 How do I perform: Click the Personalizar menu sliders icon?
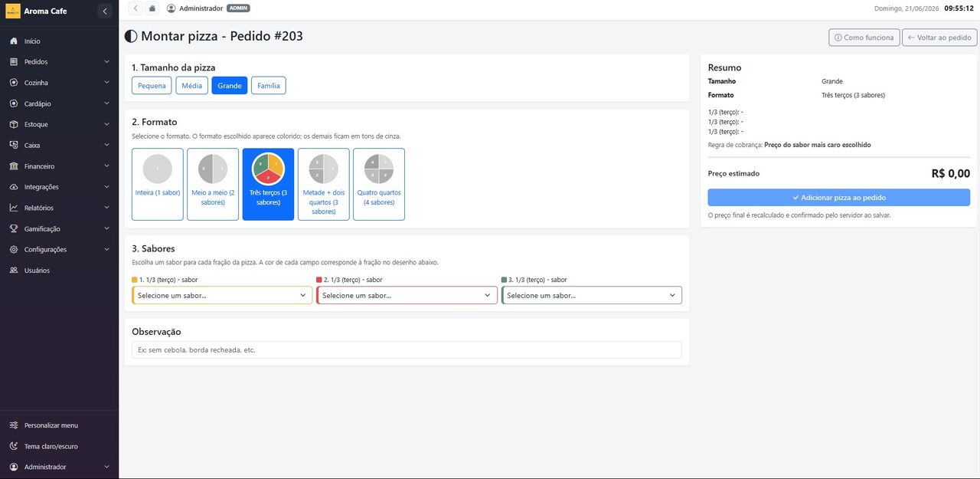point(14,425)
